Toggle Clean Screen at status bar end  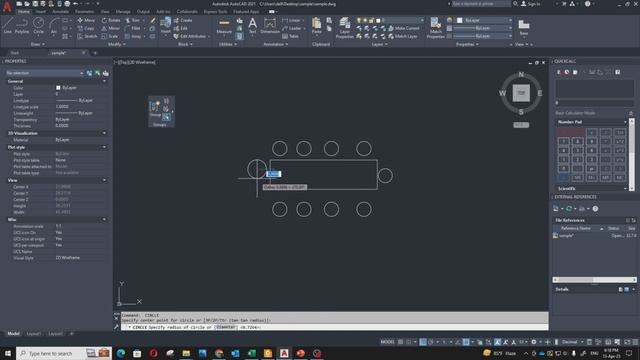tap(627, 342)
